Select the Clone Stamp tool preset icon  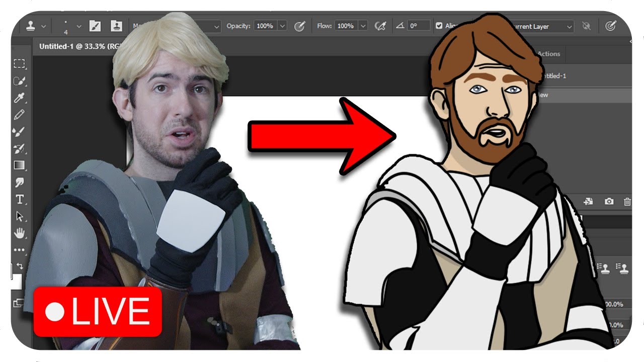(31, 26)
